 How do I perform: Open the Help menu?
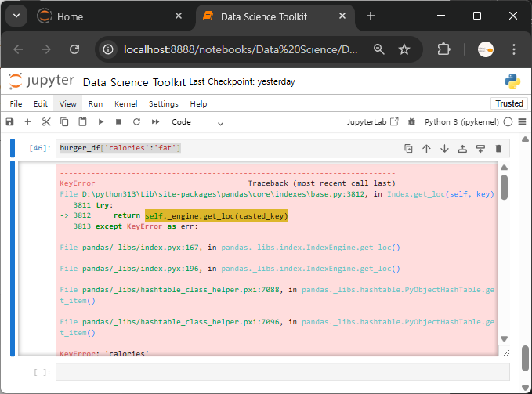point(198,103)
